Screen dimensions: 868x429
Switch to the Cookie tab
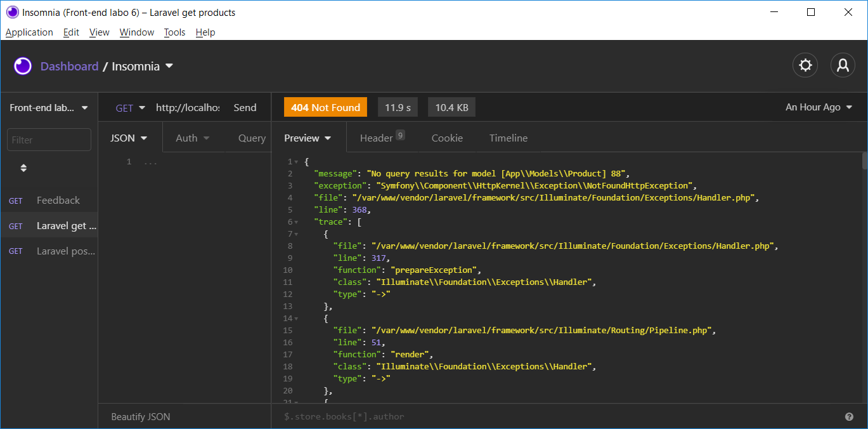[447, 138]
